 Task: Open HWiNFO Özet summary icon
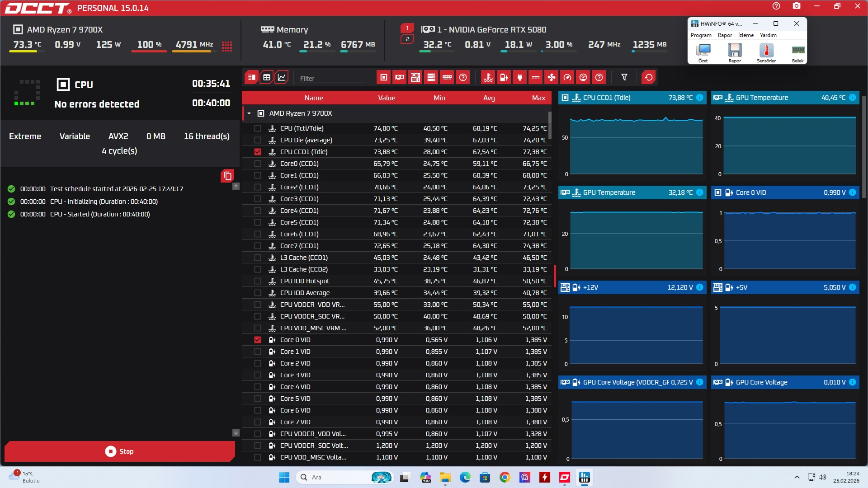point(703,52)
